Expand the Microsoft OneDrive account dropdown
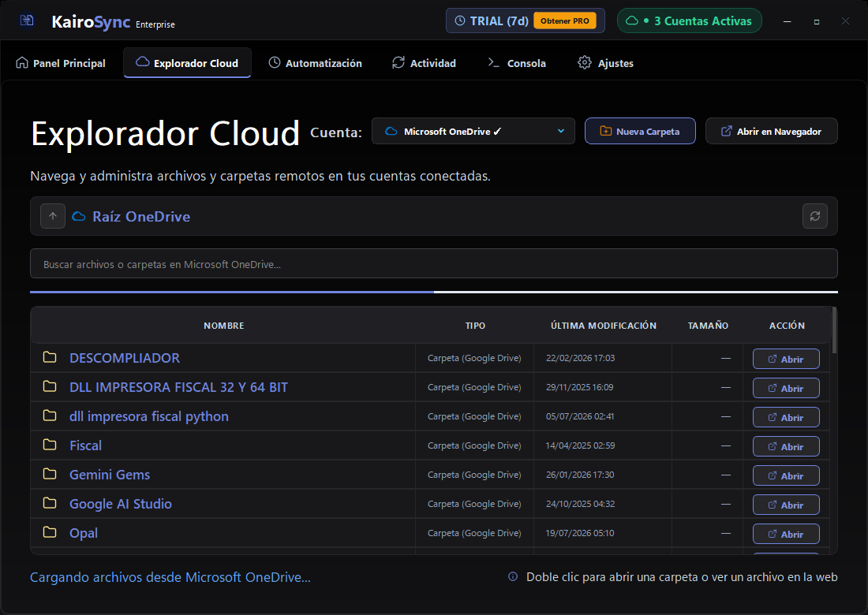The width and height of the screenshot is (868, 615). coord(473,131)
